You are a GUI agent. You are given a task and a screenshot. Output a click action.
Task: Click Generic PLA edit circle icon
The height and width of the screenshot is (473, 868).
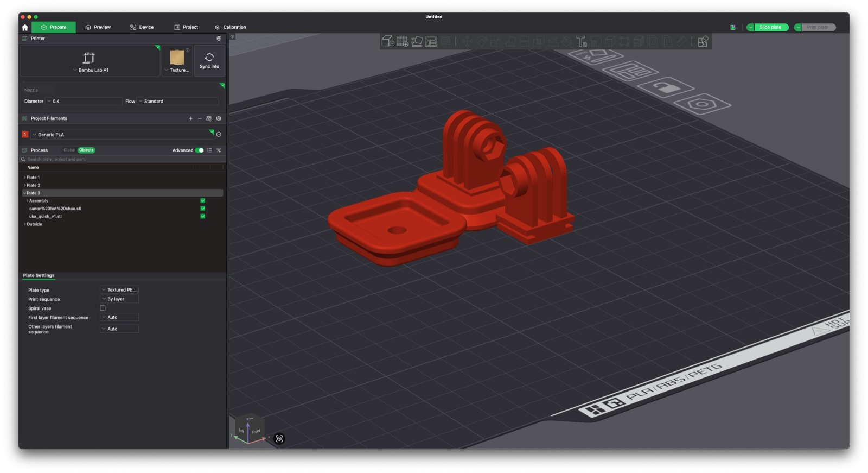(219, 135)
